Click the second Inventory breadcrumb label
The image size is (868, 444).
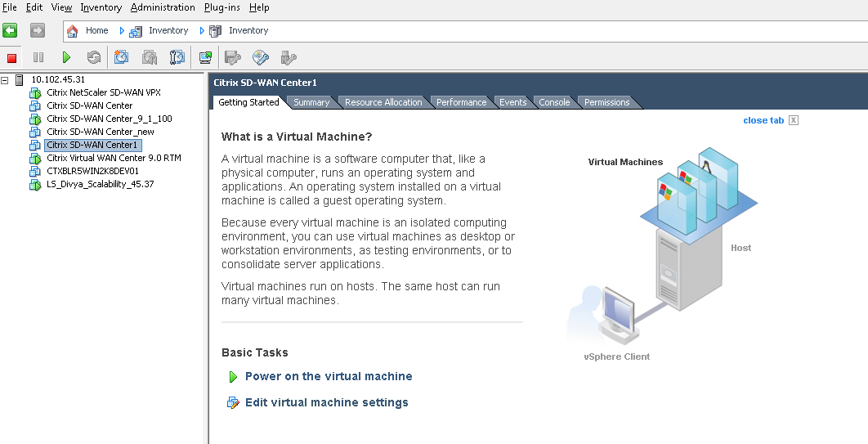pos(248,30)
